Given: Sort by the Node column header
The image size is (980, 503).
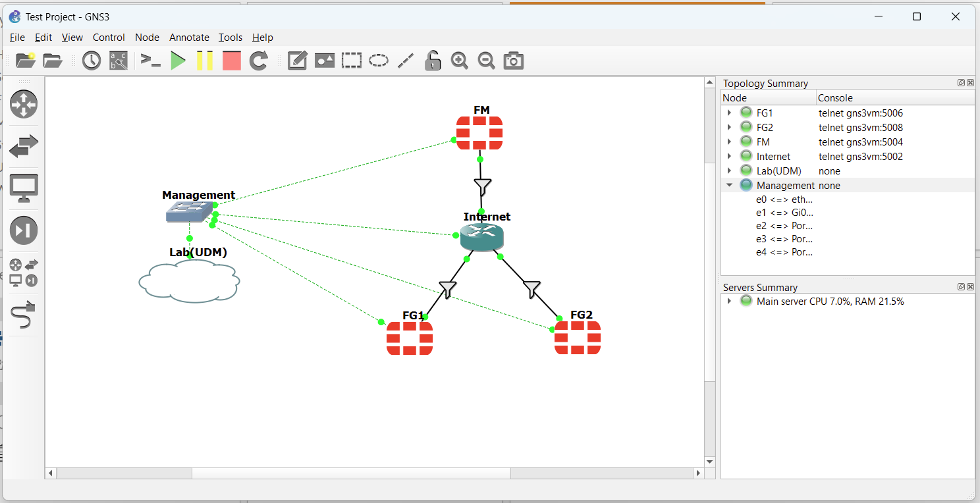Looking at the screenshot, I should coord(769,98).
